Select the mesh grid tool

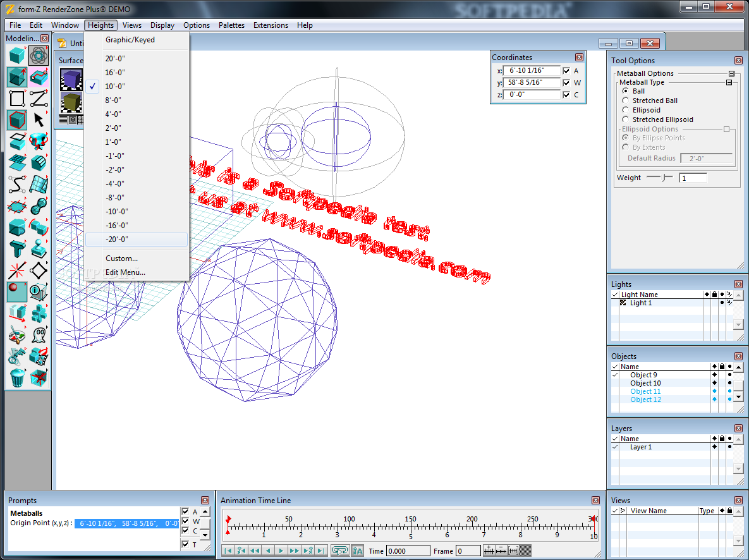point(17,162)
